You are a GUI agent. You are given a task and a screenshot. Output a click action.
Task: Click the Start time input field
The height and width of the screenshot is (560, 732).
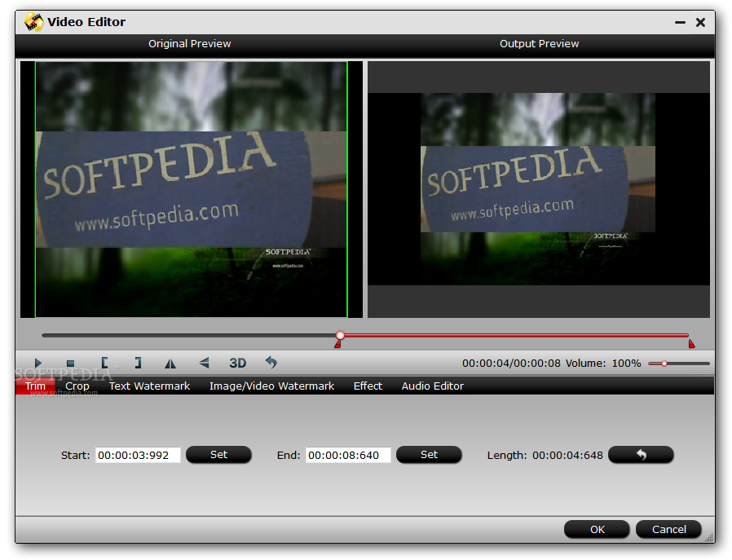click(138, 455)
